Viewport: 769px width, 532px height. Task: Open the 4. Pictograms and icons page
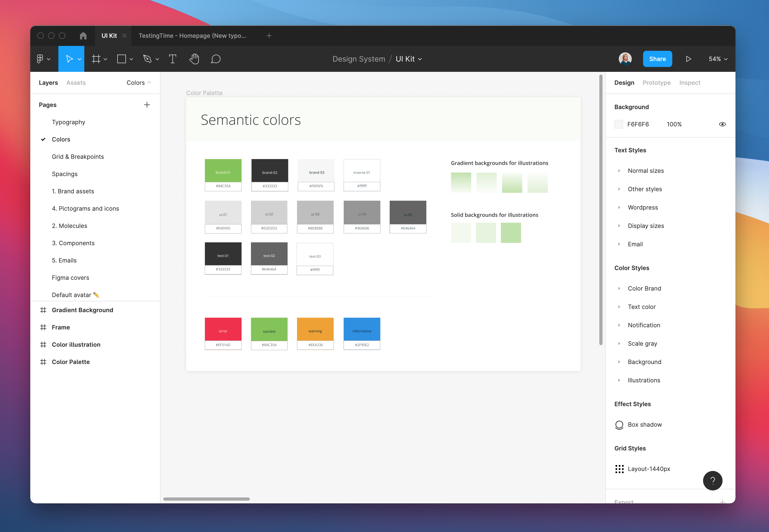(x=85, y=209)
